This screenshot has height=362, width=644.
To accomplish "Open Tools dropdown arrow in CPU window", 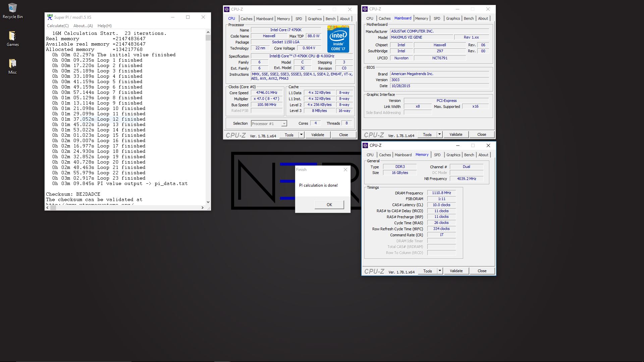I will tap(301, 135).
